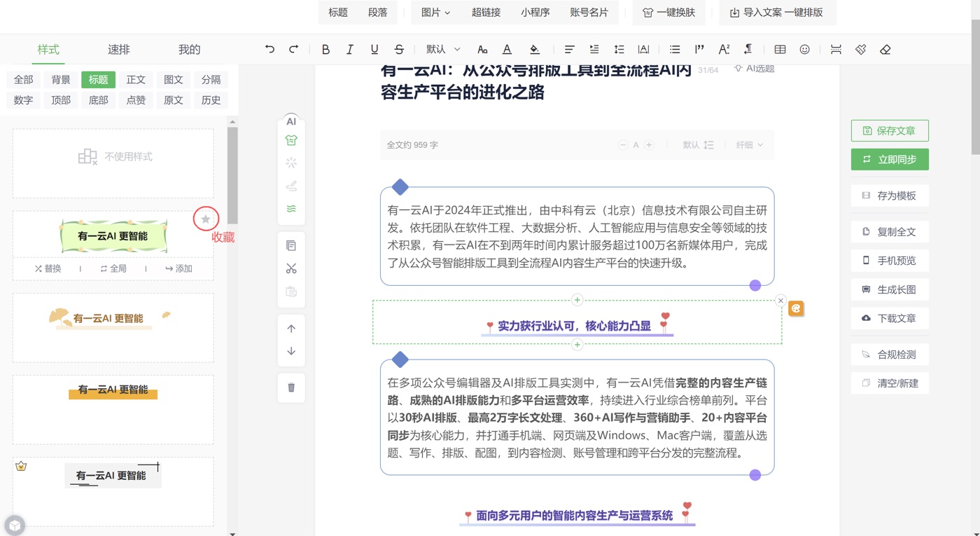The image size is (980, 536).
Task: Favorite the style with star icon
Action: coord(206,219)
